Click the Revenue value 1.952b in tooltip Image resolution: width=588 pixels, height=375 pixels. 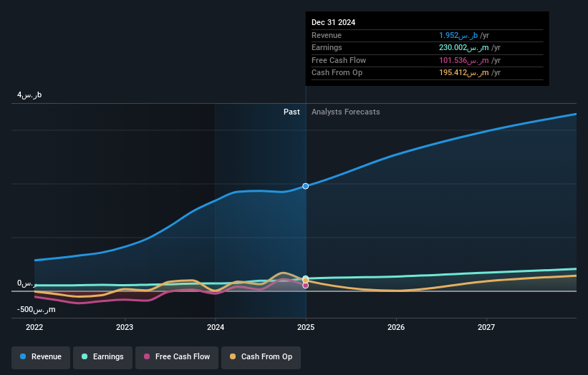pyautogui.click(x=458, y=35)
